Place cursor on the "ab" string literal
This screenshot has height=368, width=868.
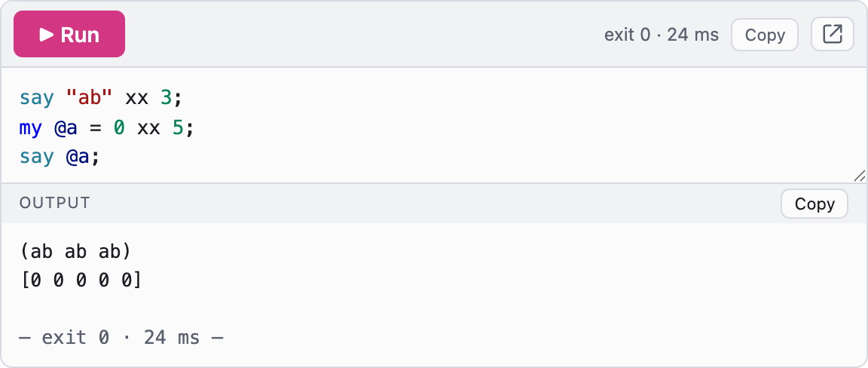pyautogui.click(x=89, y=98)
